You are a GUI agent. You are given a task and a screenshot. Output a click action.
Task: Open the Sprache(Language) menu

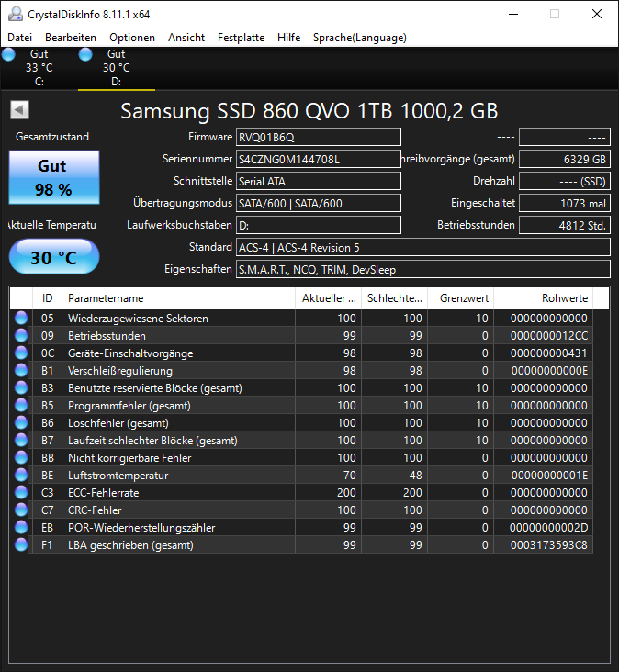(x=360, y=38)
